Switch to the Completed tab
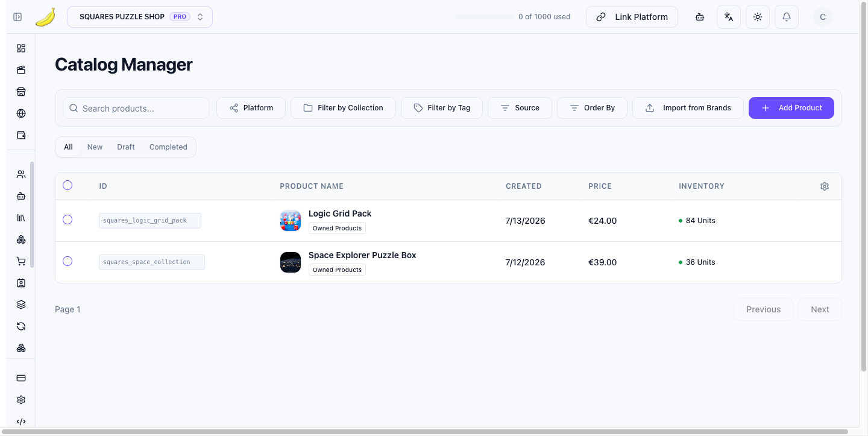The image size is (868, 436). coord(168,147)
